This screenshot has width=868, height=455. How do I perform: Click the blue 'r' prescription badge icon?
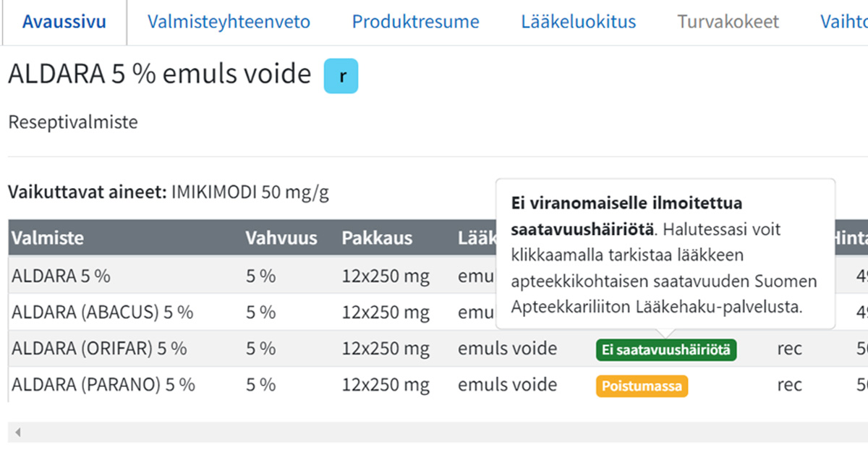pos(341,76)
